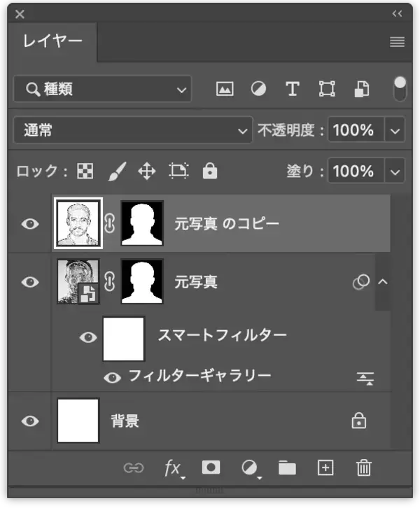Viewport: 420px width, 508px height.
Task: Click smart filter indicator icon on 元写真
Action: pyautogui.click(x=360, y=282)
